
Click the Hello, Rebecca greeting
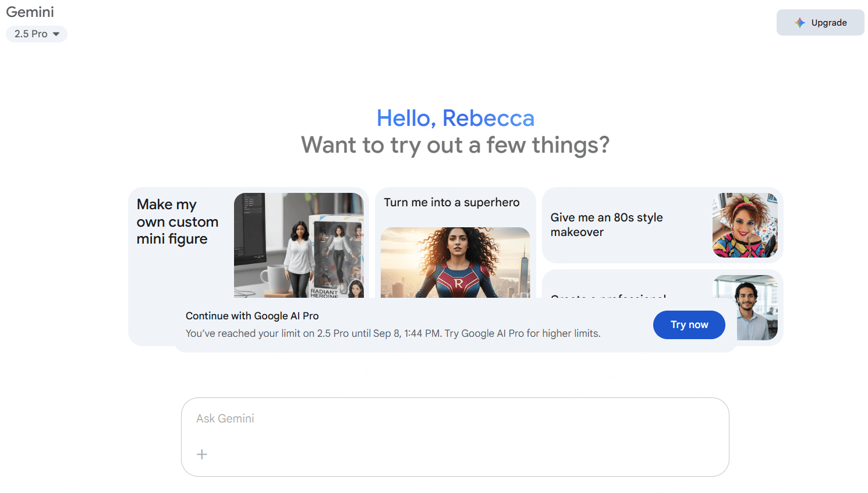(455, 118)
